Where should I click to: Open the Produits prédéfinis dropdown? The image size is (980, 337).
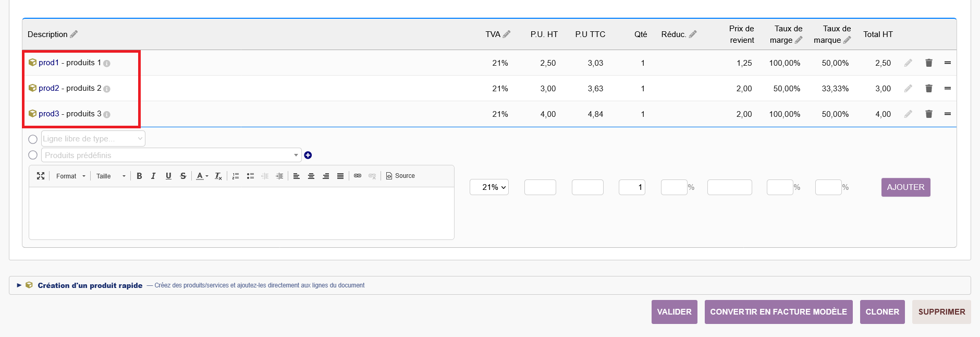click(171, 155)
